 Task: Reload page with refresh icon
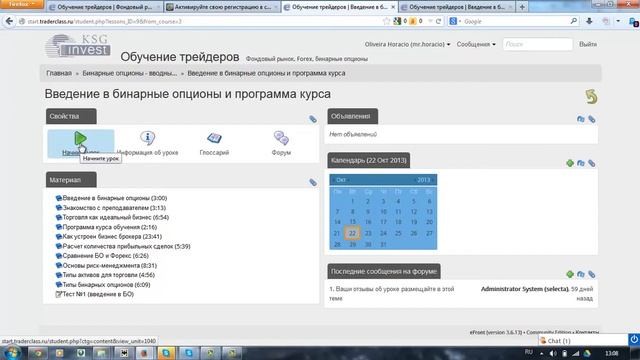pos(438,21)
